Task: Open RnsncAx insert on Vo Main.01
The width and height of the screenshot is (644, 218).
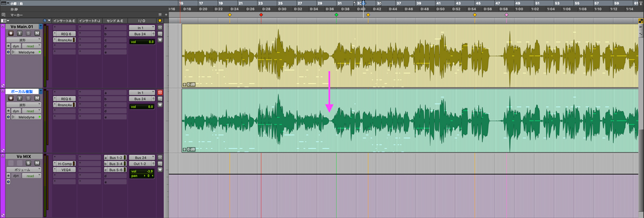Action: pos(64,40)
